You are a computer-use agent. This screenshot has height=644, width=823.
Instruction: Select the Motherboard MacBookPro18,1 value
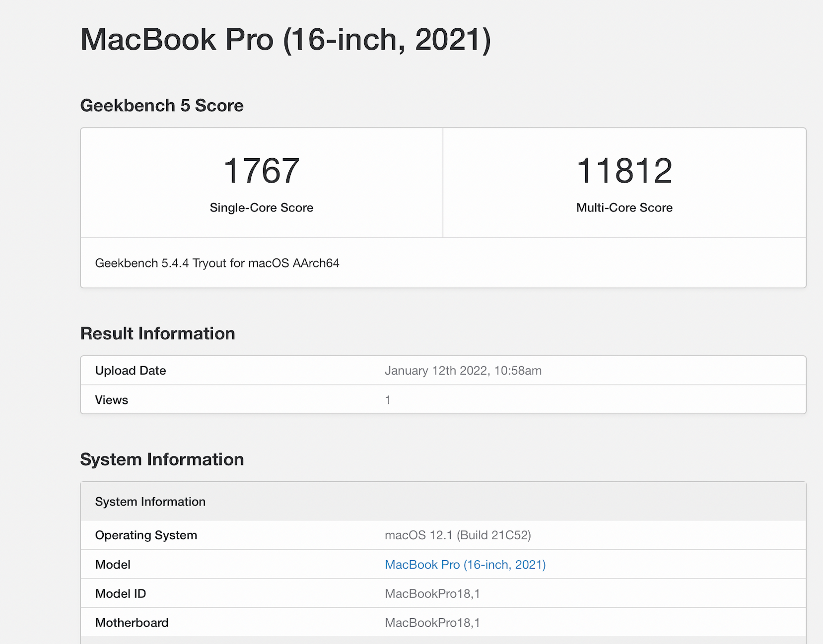pyautogui.click(x=432, y=623)
